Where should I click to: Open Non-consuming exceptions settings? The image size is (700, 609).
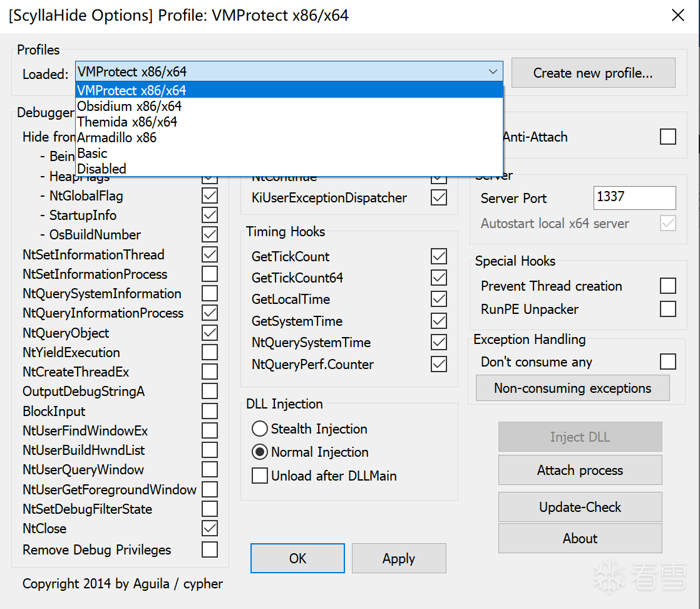572,388
